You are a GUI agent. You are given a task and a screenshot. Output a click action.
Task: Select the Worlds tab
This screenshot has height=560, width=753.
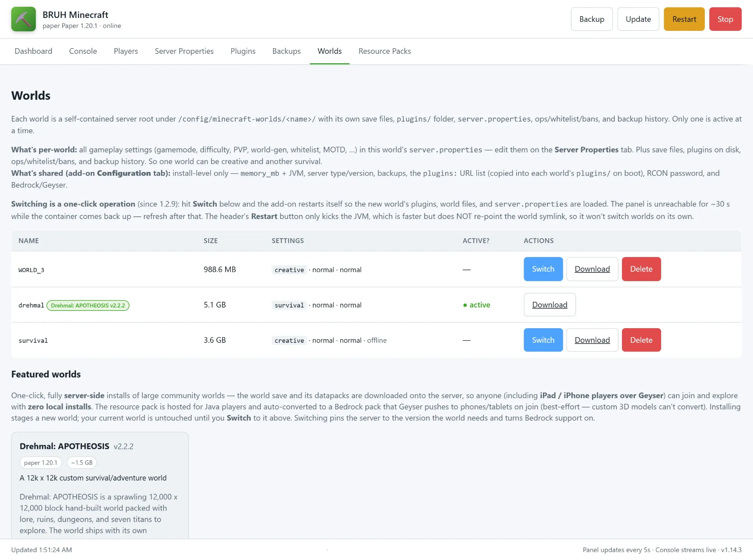coord(329,51)
